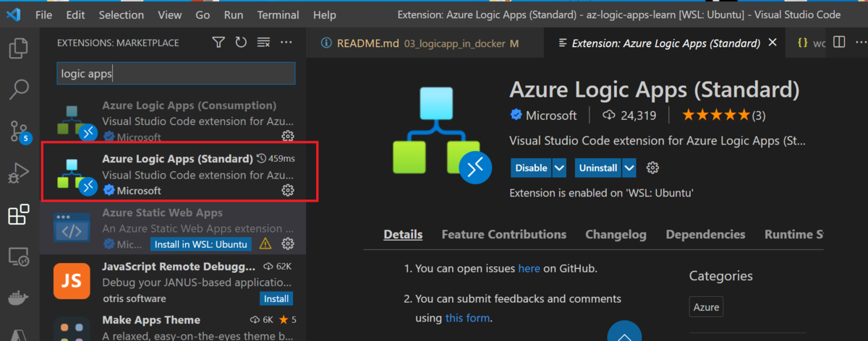Open the Run menu
The width and height of the screenshot is (868, 341).
[233, 14]
